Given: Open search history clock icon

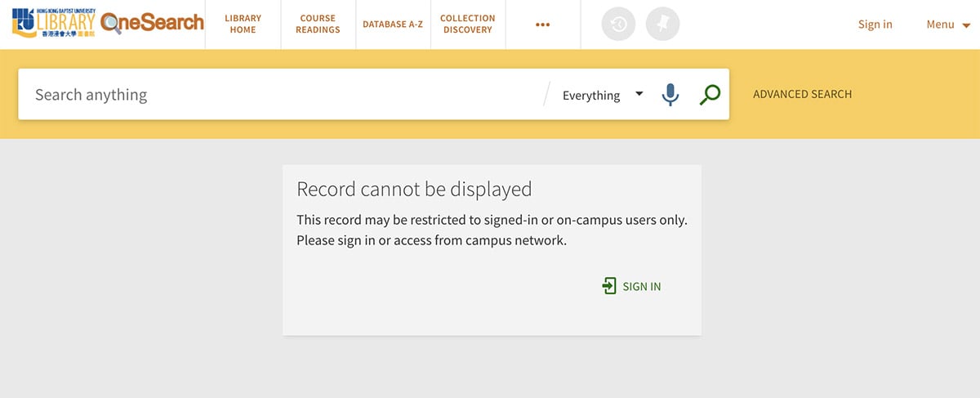Looking at the screenshot, I should click(x=618, y=25).
